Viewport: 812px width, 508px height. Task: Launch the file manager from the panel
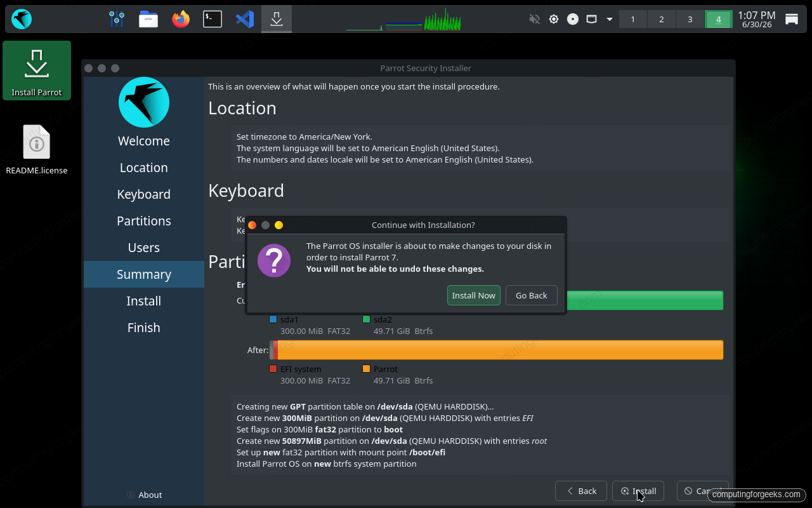coord(148,19)
